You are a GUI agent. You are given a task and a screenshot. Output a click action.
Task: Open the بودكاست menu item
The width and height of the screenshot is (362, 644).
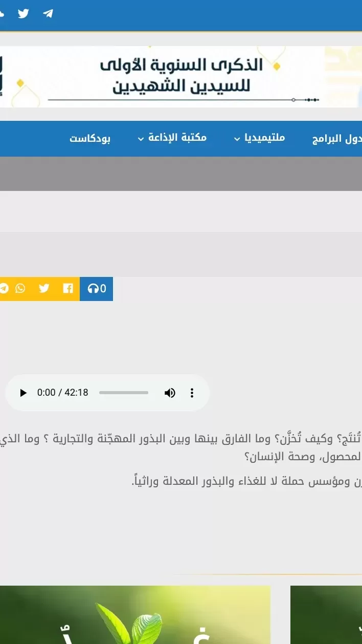click(x=90, y=139)
